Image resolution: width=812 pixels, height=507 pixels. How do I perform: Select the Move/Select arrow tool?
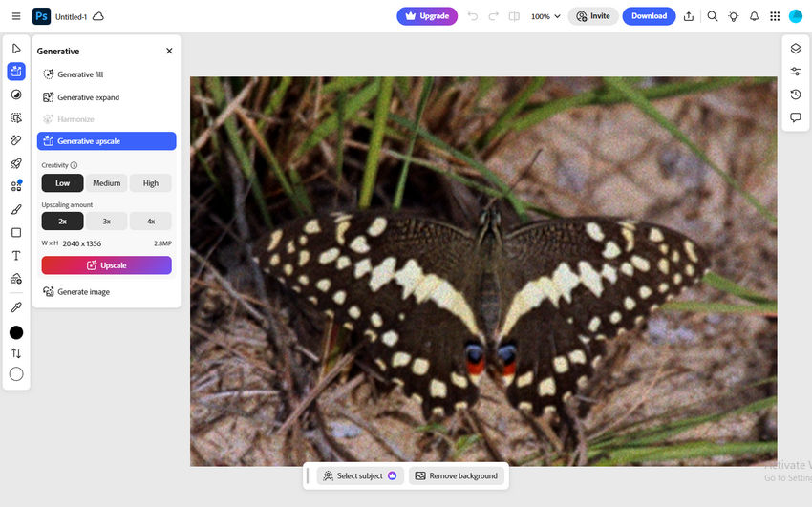point(16,48)
